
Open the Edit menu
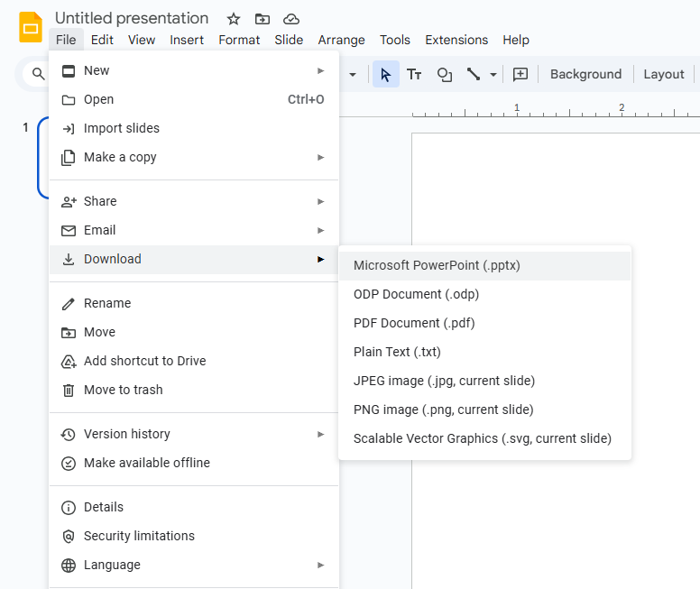(102, 40)
